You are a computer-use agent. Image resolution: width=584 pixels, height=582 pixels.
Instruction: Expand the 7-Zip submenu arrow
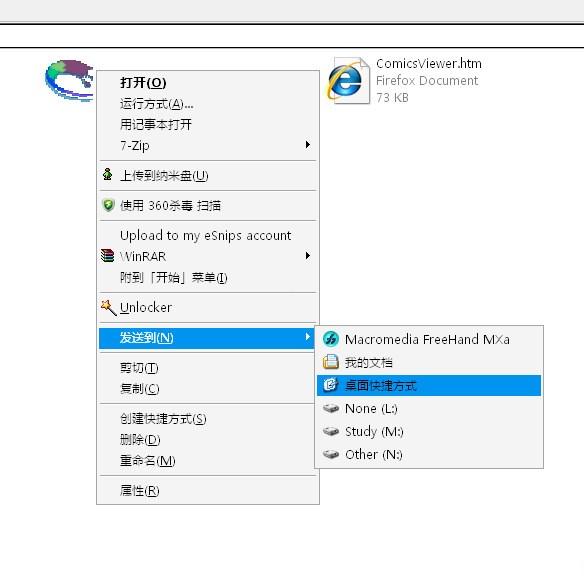308,144
